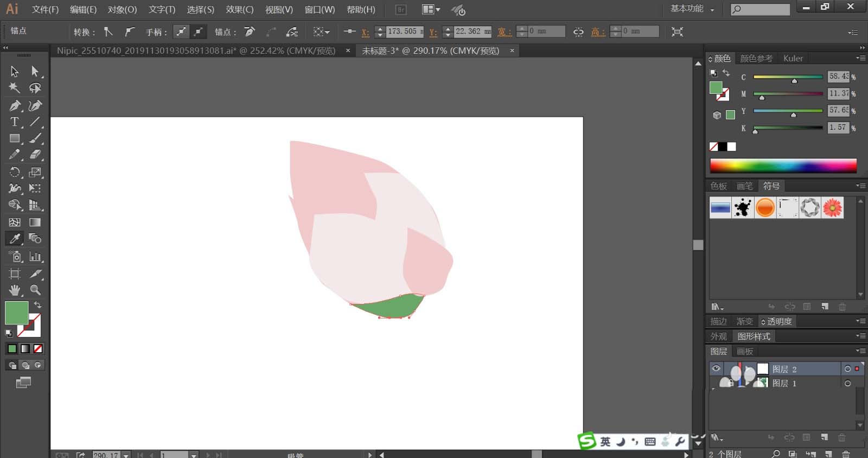The width and height of the screenshot is (868, 458).
Task: Swap fill and stroke colors
Action: 37,305
